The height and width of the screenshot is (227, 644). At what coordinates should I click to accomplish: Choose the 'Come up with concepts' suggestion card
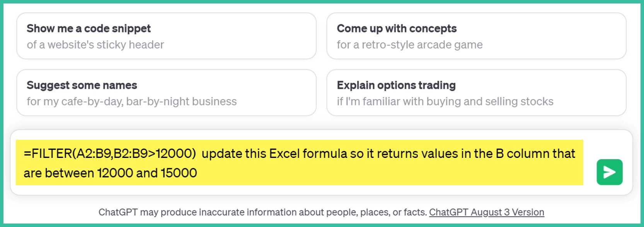476,36
